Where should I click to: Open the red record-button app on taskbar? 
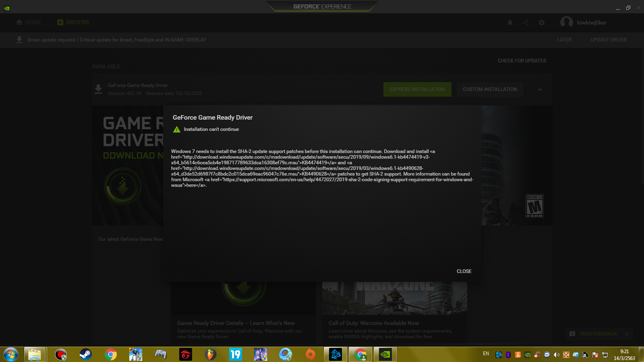tap(60, 354)
